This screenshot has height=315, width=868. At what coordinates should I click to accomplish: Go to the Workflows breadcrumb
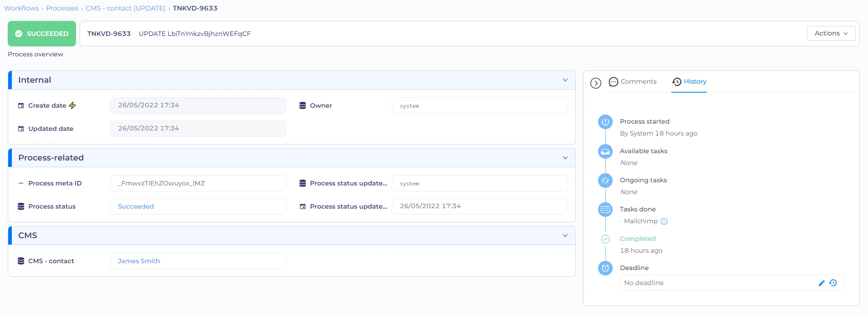point(21,8)
